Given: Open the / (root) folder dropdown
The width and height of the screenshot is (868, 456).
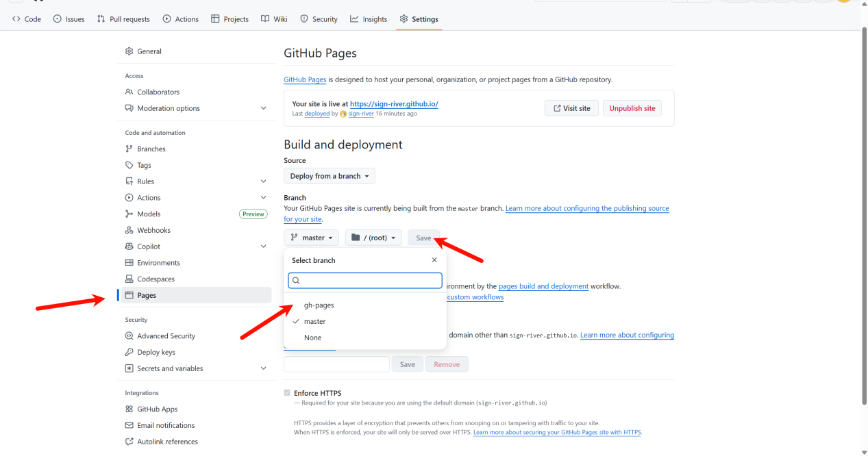Looking at the screenshot, I should click(373, 238).
